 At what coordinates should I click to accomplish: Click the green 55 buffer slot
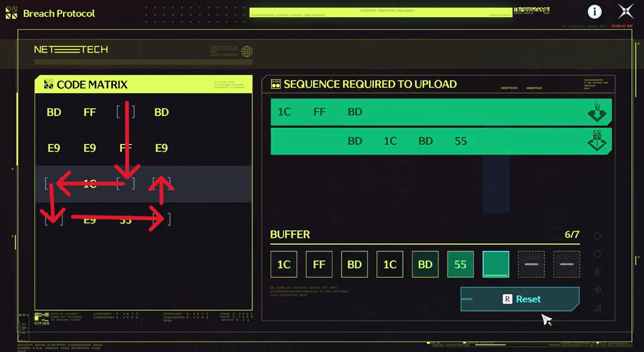coord(460,264)
